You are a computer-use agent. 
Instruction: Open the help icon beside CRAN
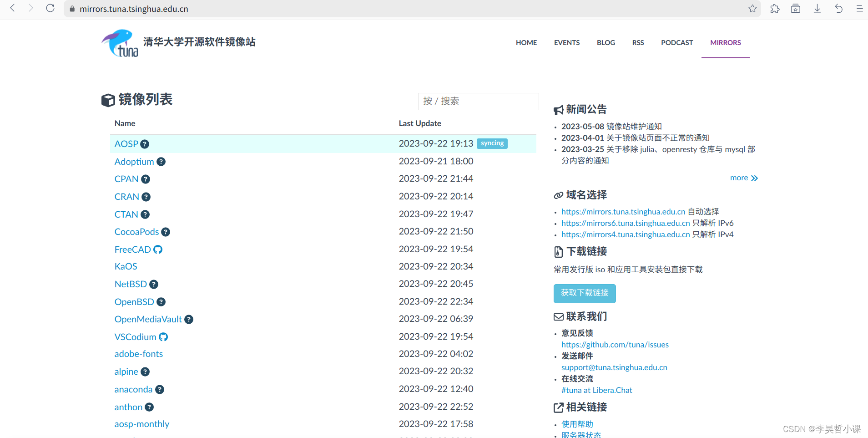coord(146,197)
